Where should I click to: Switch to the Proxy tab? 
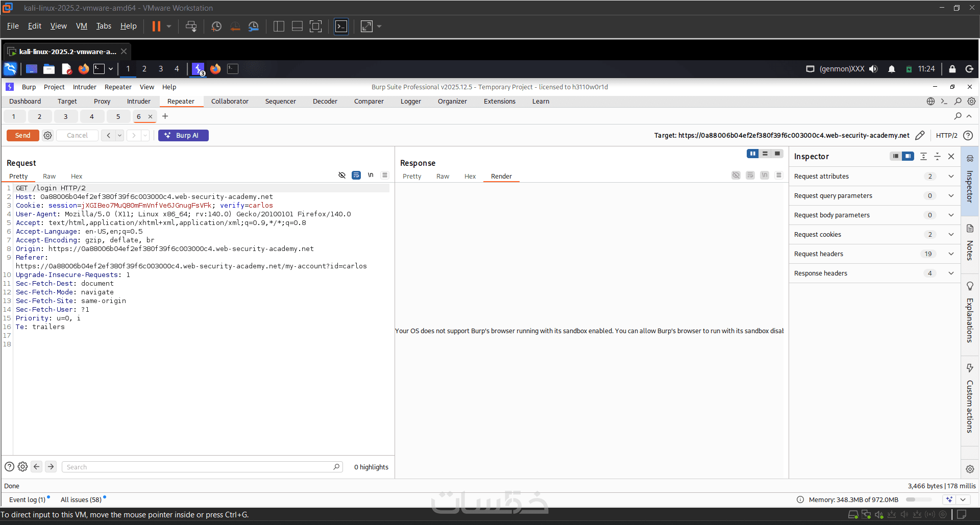click(x=102, y=102)
